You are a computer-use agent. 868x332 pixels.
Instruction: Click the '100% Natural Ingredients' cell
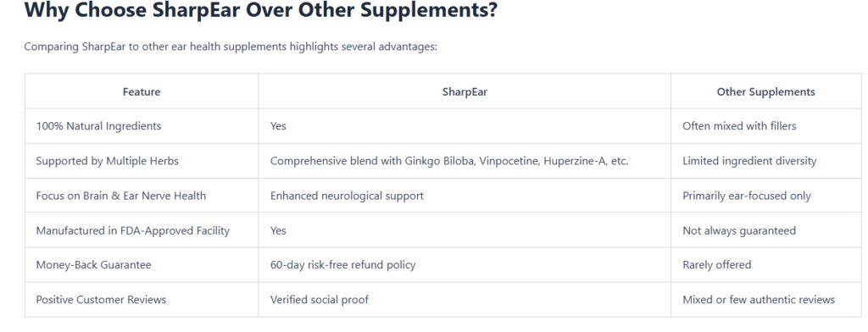(142, 126)
